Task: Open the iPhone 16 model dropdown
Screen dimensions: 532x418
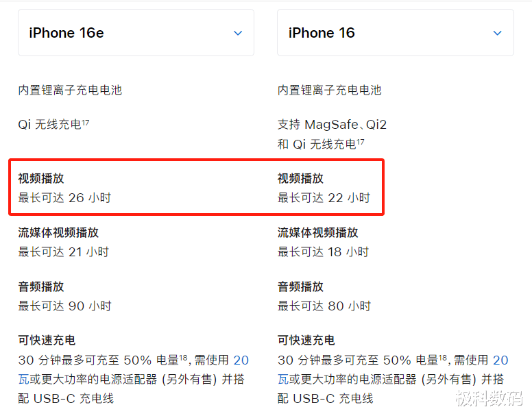Action: pyautogui.click(x=396, y=33)
